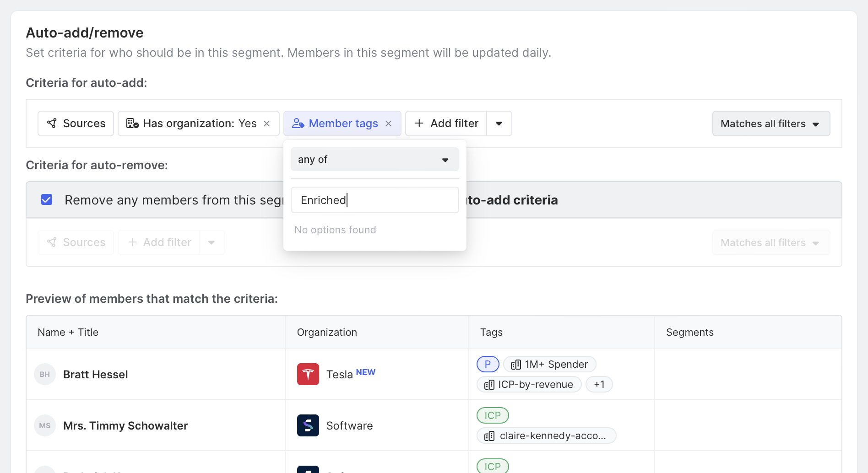Image resolution: width=868 pixels, height=473 pixels.
Task: Click the tag search field containing Enriched
Action: point(374,200)
